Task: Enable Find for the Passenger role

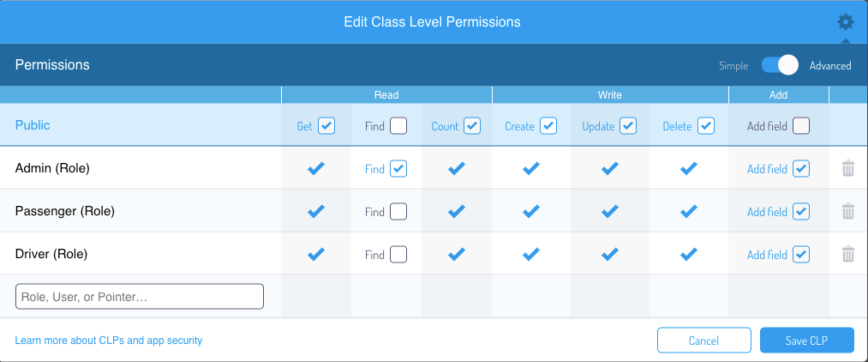Action: (x=398, y=211)
